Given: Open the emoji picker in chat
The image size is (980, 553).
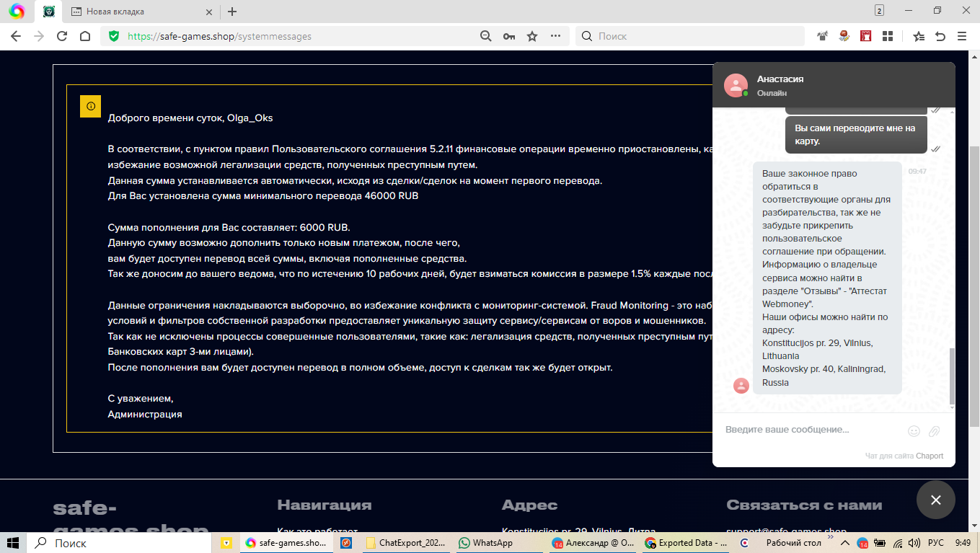Looking at the screenshot, I should (x=914, y=431).
